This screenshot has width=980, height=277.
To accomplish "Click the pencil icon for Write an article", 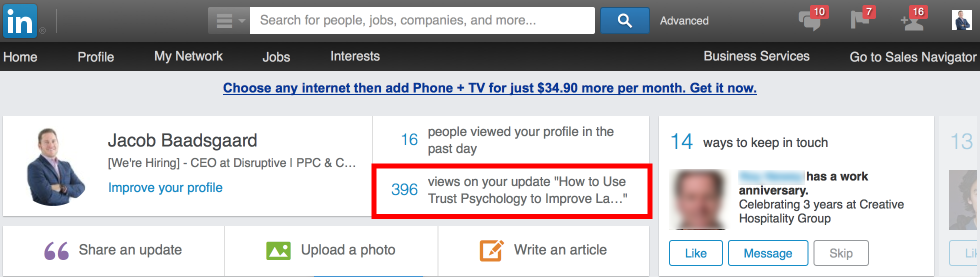I will coord(491,250).
